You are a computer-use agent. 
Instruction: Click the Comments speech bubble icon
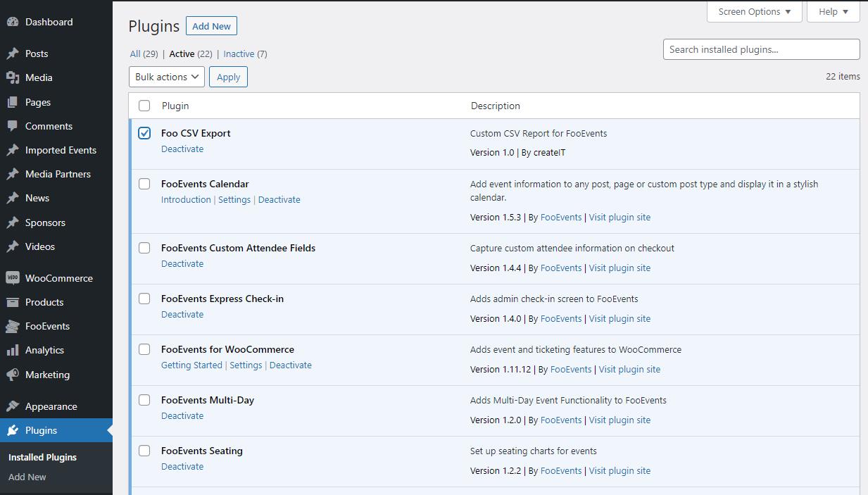click(12, 126)
